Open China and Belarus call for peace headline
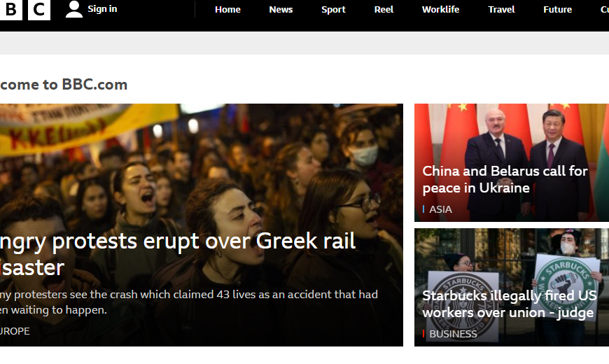Image resolution: width=609 pixels, height=364 pixels. click(505, 179)
